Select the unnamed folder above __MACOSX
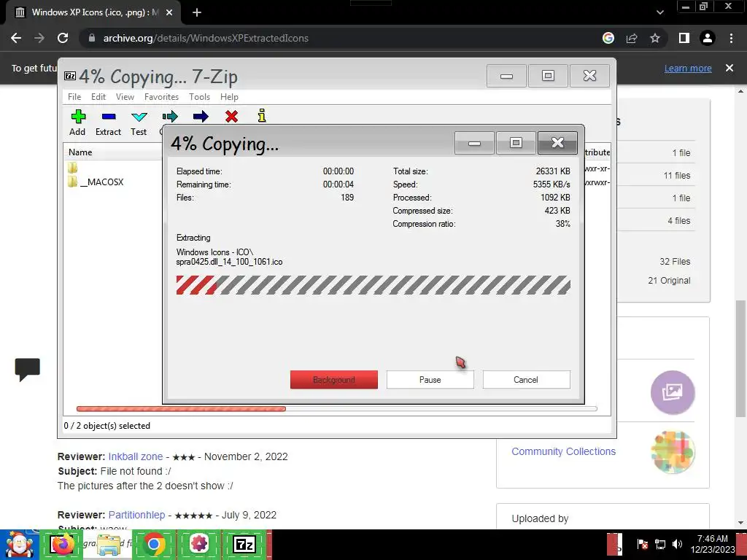Screen dimensions: 747x560 (72, 168)
